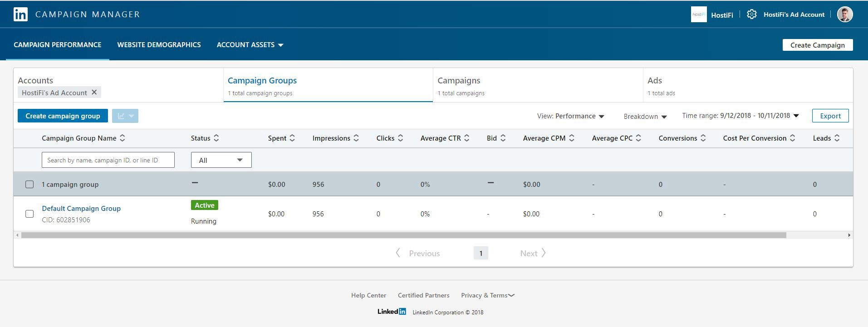Image resolution: width=868 pixels, height=327 pixels.
Task: Sort table by Average CPM column
Action: pos(572,138)
